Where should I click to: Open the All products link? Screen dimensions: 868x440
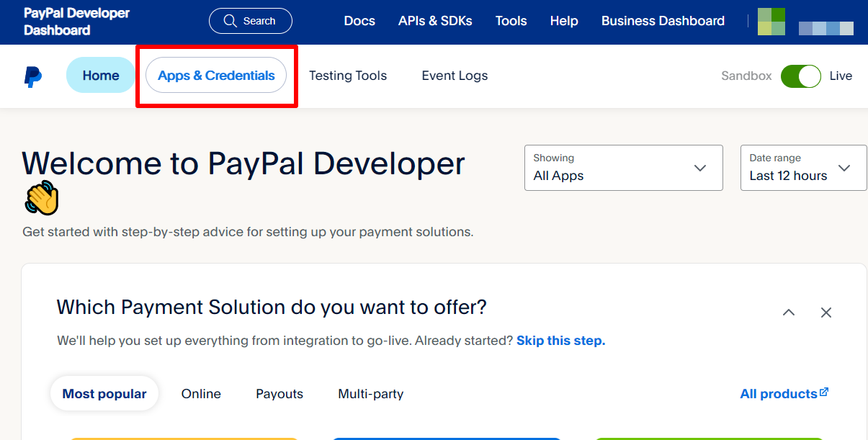(x=784, y=394)
